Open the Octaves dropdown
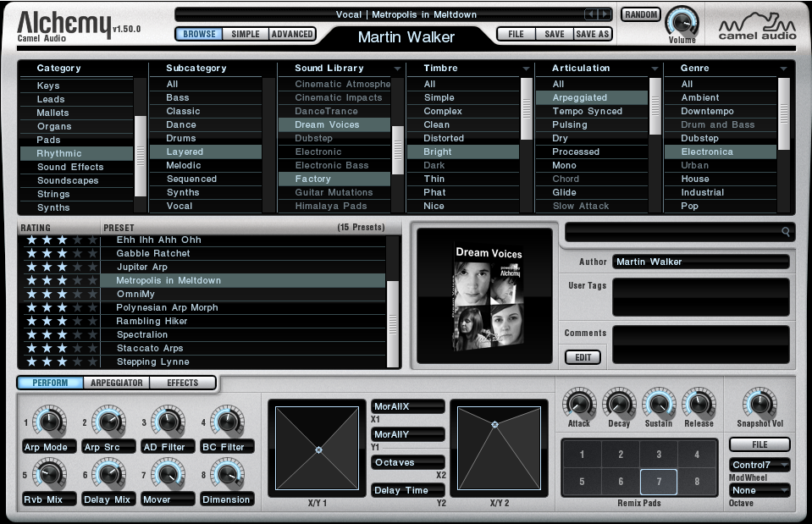The width and height of the screenshot is (812, 524). pyautogui.click(x=407, y=461)
